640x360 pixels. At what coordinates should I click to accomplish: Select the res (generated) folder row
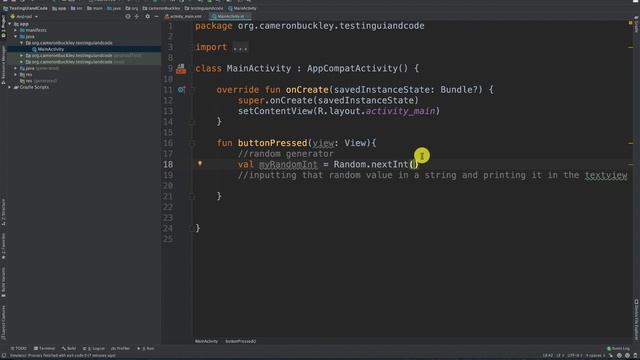click(84, 81)
